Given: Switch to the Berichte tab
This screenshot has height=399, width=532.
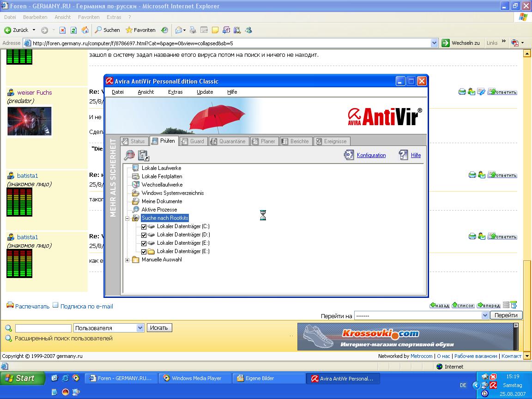Looking at the screenshot, I should [296, 141].
